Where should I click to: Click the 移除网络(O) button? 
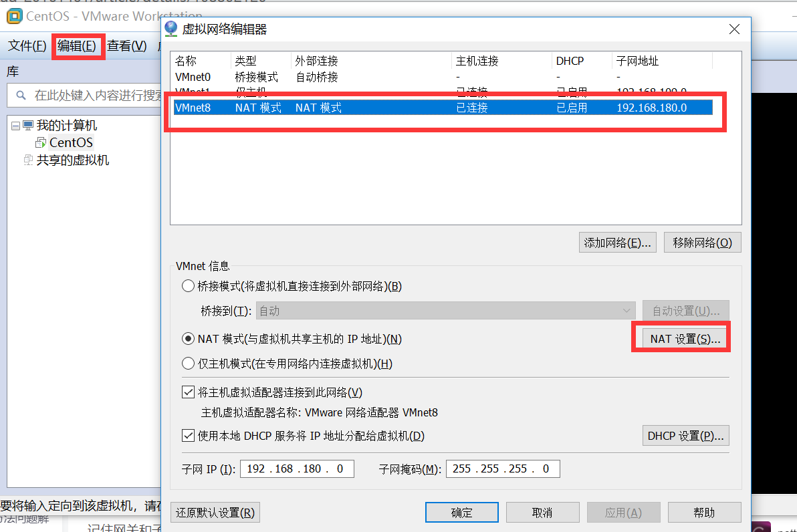703,243
